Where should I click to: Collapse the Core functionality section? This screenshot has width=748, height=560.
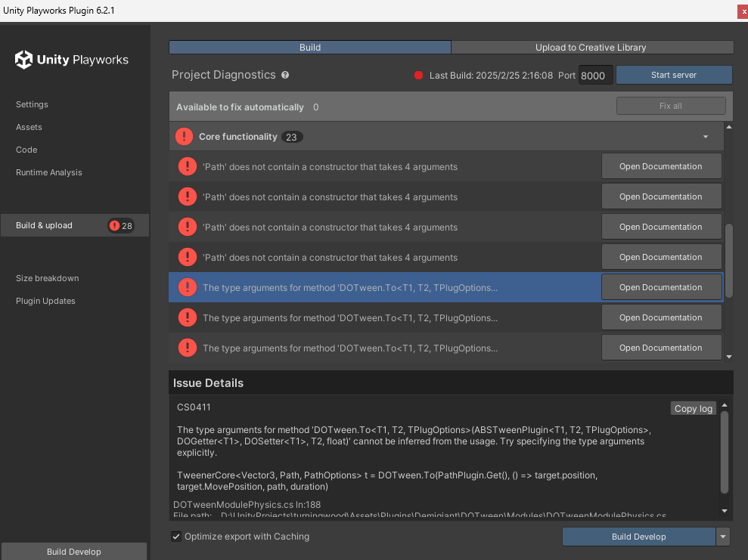704,137
